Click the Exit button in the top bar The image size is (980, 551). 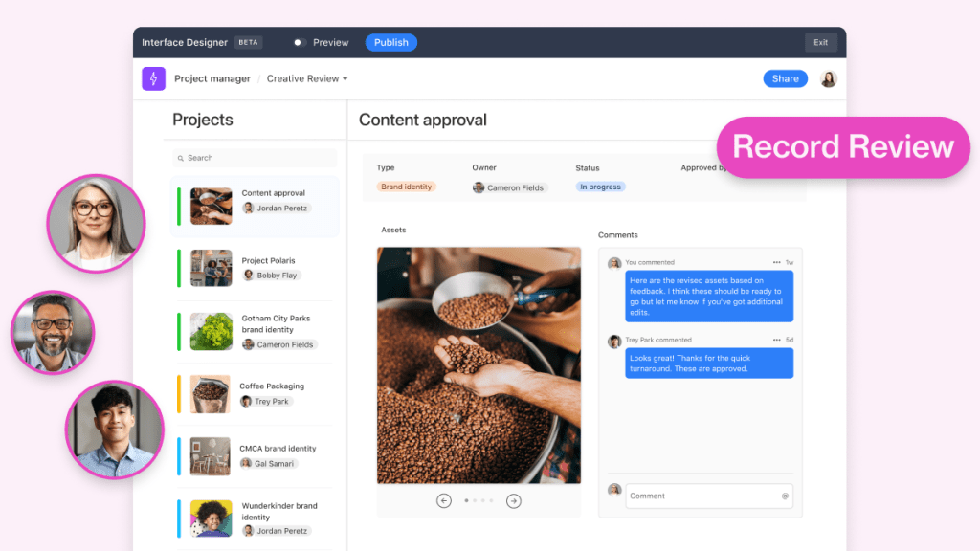(820, 42)
